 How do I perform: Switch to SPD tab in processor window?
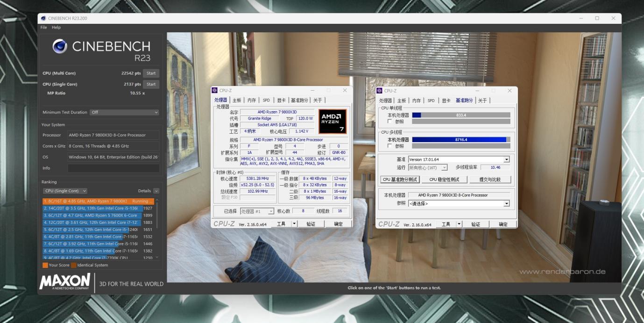coord(266,100)
